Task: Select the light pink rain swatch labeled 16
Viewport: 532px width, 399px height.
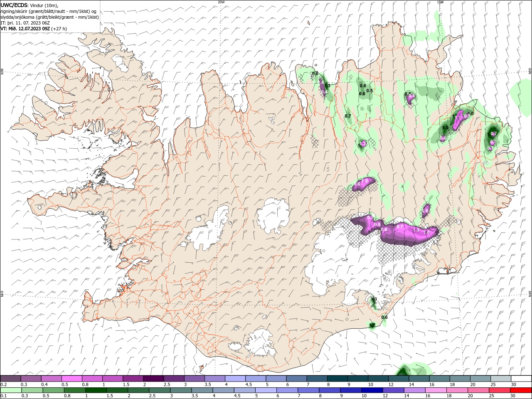Action: (x=436, y=390)
